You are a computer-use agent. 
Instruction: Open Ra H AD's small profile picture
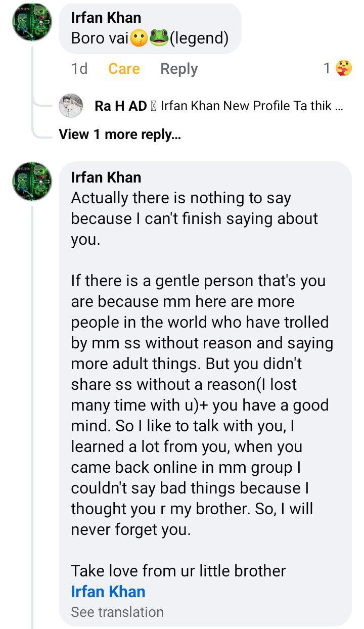pos(71,106)
